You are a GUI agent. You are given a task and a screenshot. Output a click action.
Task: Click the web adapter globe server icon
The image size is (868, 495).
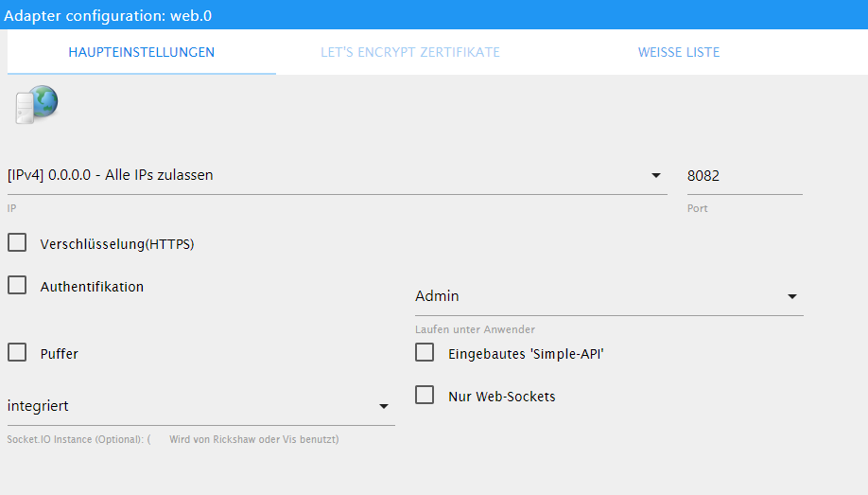pyautogui.click(x=37, y=104)
